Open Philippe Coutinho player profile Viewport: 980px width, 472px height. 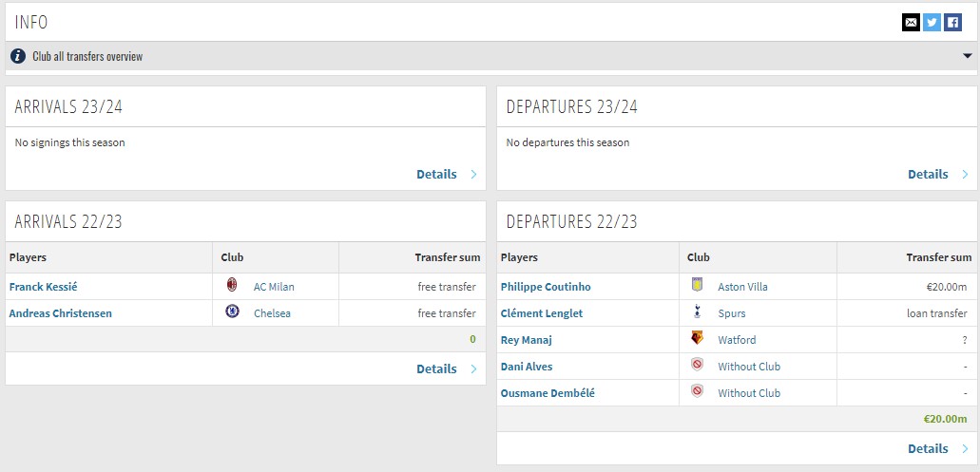[546, 287]
